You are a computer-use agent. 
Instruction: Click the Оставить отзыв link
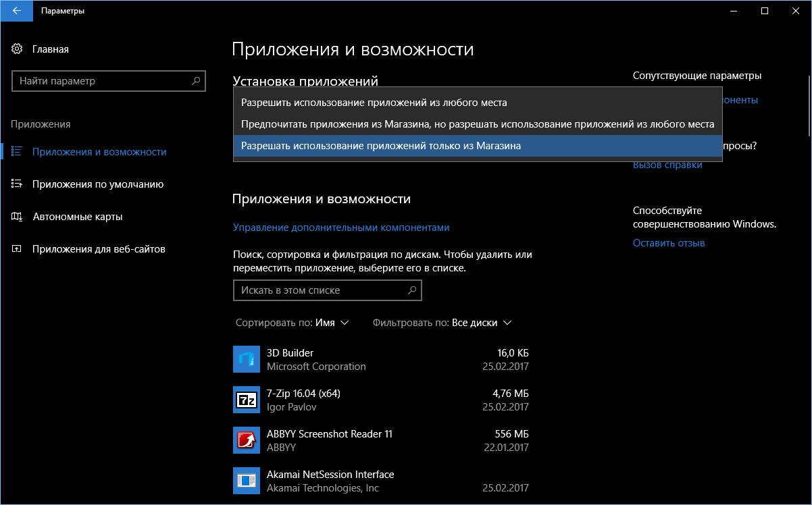(x=668, y=242)
